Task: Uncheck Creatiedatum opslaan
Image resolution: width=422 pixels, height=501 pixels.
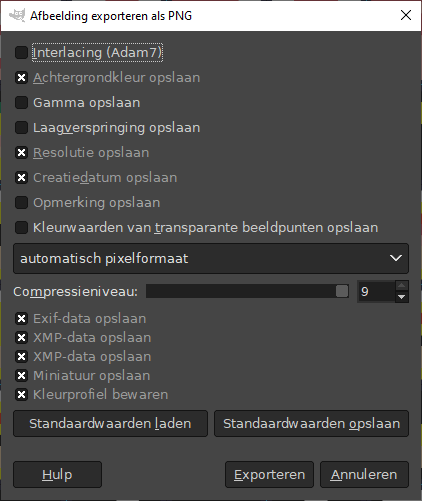Action: tap(21, 178)
